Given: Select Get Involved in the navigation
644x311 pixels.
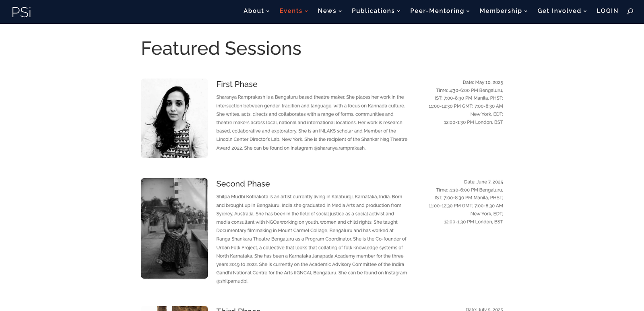Looking at the screenshot, I should (x=559, y=11).
